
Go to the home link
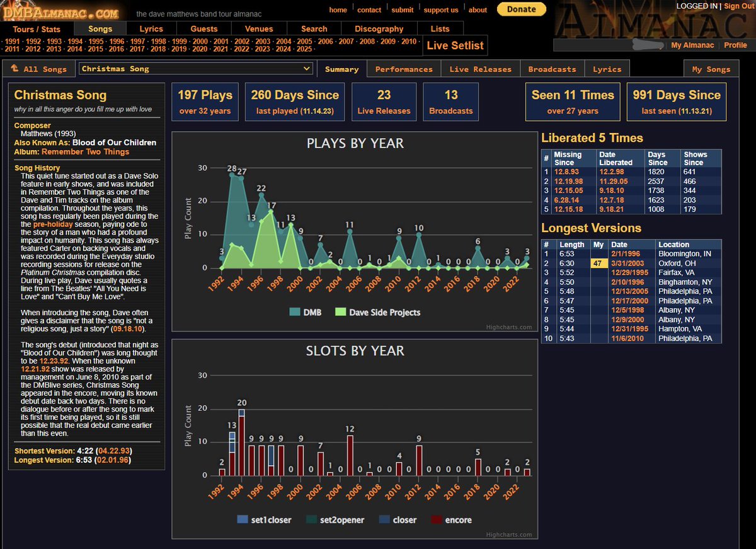(338, 10)
